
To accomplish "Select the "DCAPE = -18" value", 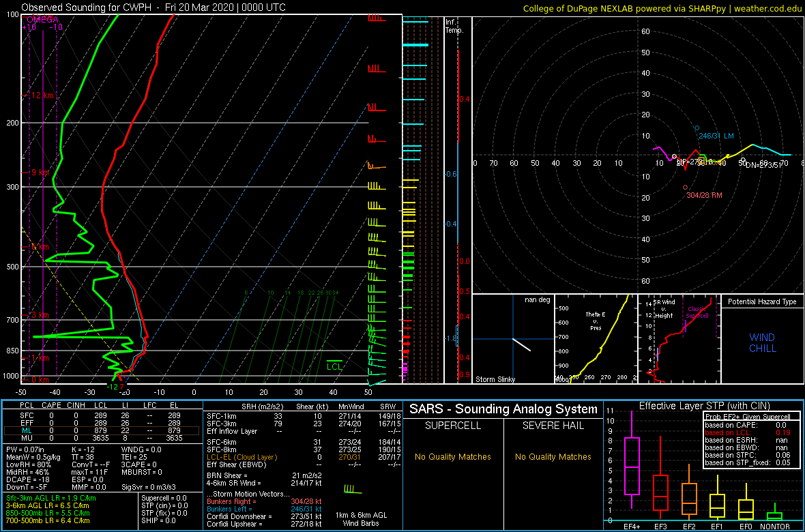I will 27,479.
